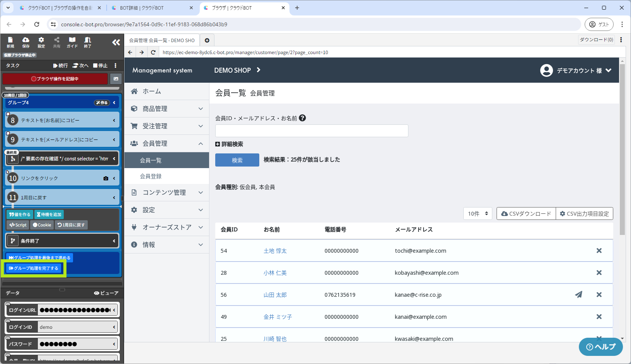Screen dimensions: 631x364
Task: Collapse the 会員管理 menu
Action: click(167, 143)
